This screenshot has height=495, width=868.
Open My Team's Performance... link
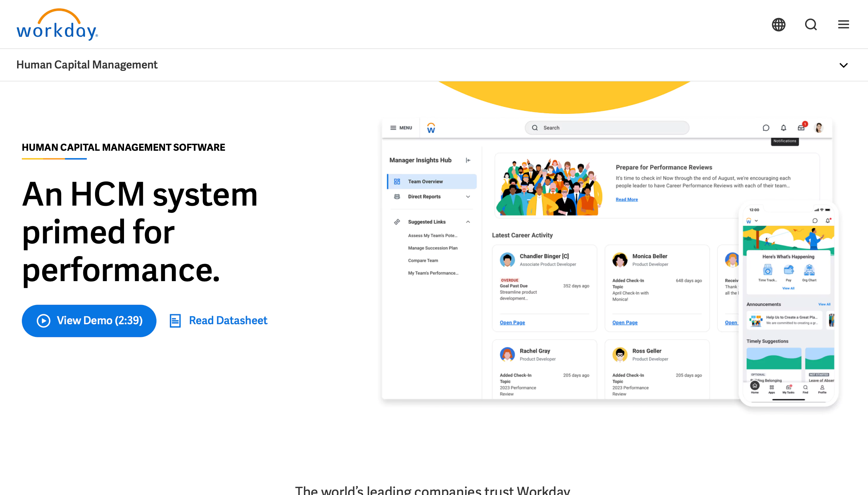433,273
